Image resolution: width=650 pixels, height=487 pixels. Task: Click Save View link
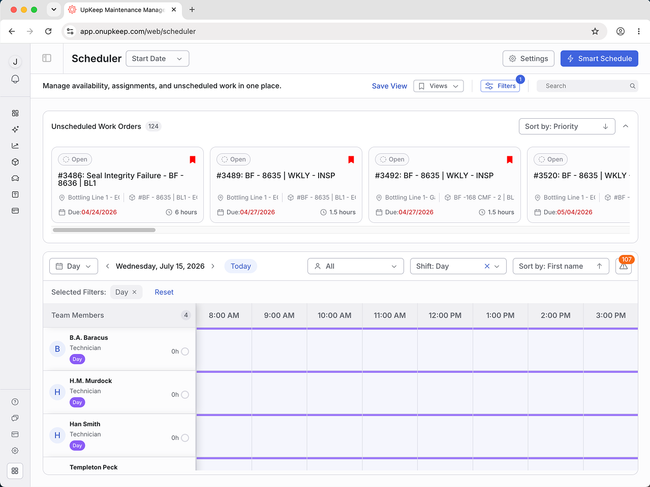pyautogui.click(x=389, y=86)
